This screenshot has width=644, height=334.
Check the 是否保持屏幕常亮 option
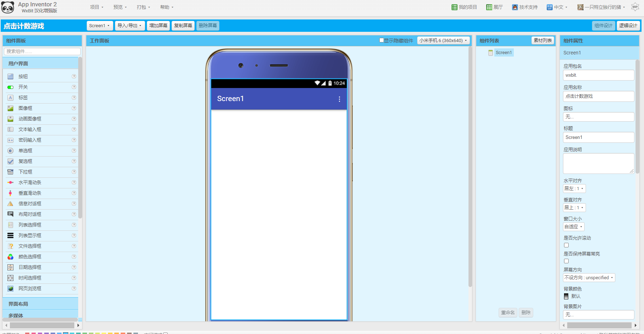(x=566, y=261)
